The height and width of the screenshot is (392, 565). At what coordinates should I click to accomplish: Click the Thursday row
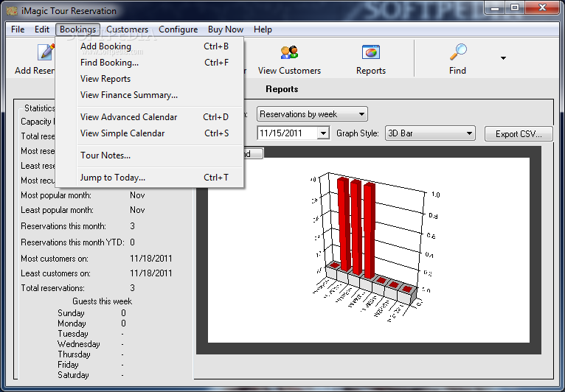click(x=91, y=354)
